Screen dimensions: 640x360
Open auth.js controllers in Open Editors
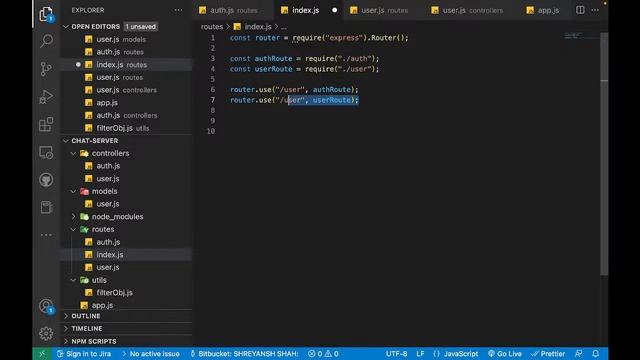[126, 116]
